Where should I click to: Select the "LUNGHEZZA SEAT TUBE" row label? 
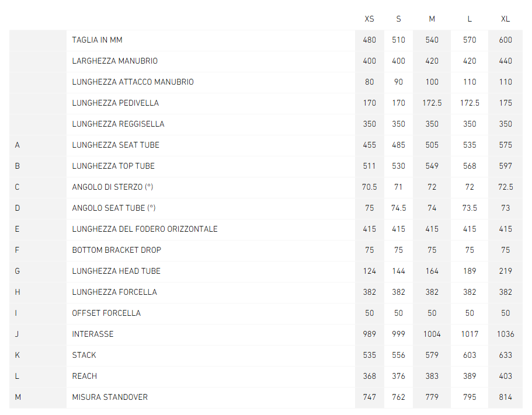tap(116, 145)
